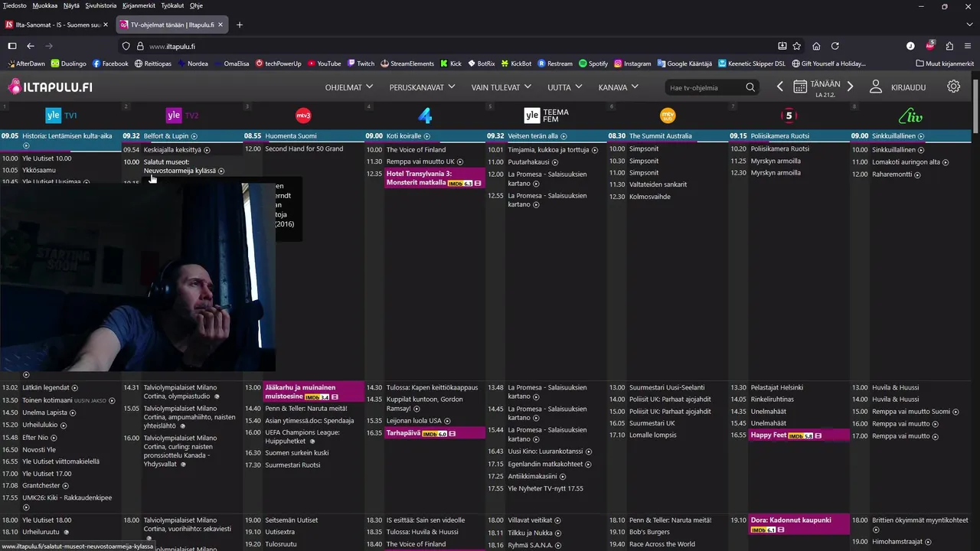
Task: Open the Sivuhistoria menu
Action: coord(101,5)
